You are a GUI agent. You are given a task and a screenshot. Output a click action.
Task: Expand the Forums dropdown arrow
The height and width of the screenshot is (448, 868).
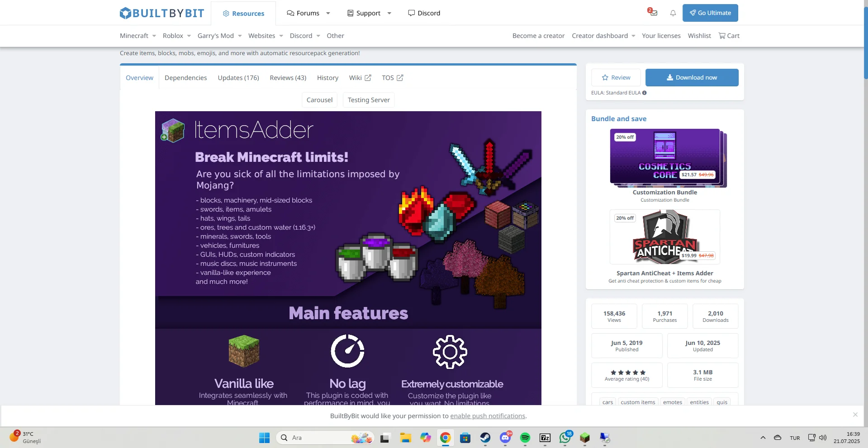328,14
